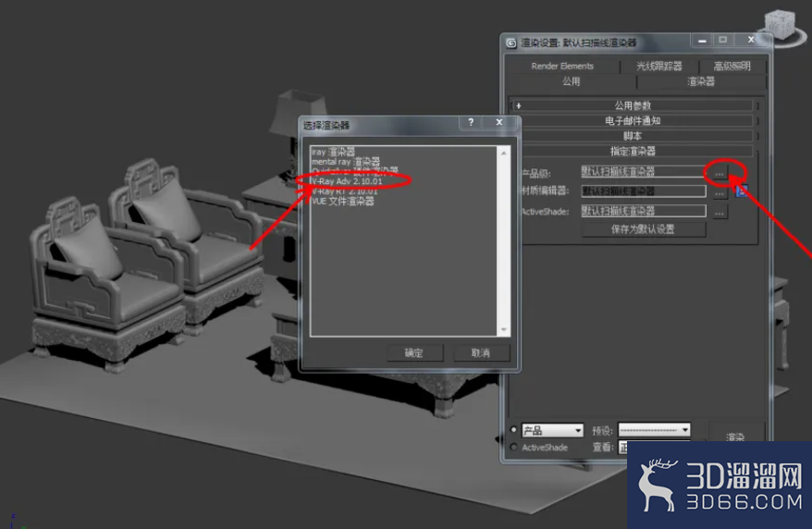This screenshot has height=529, width=812.
Task: Open the 高级照明 tab
Action: pyautogui.click(x=732, y=66)
